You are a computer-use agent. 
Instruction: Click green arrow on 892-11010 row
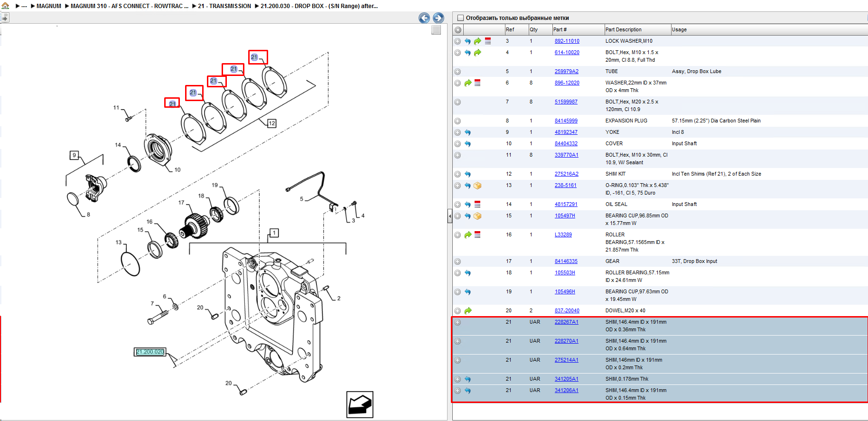point(477,41)
